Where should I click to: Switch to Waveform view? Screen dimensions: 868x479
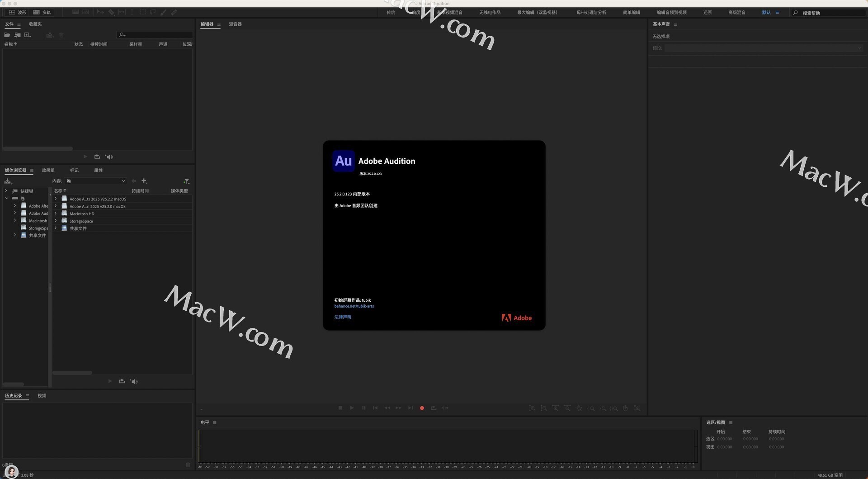click(18, 12)
